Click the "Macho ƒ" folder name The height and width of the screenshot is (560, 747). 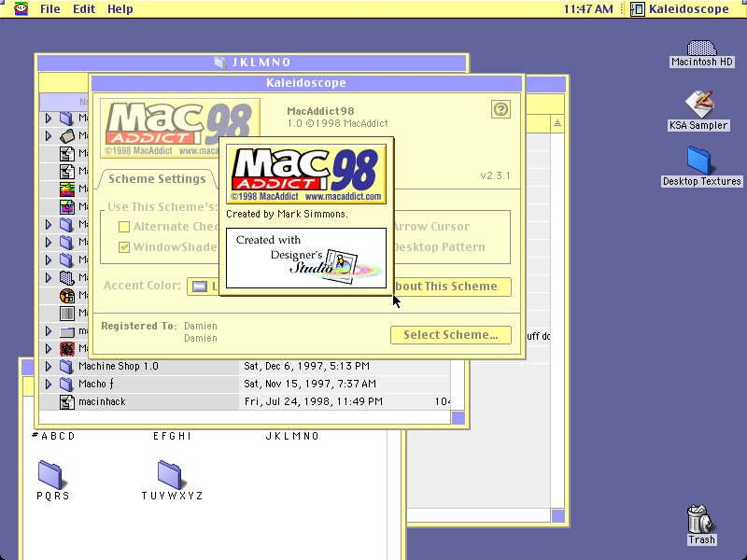96,384
